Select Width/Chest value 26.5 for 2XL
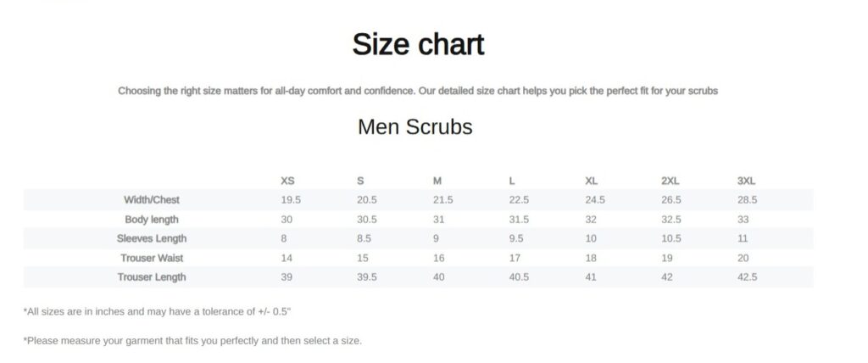 click(x=671, y=200)
